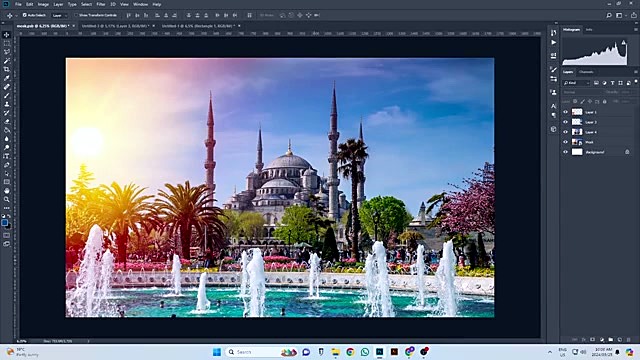Open Google Chrome from the taskbar

(x=350, y=352)
